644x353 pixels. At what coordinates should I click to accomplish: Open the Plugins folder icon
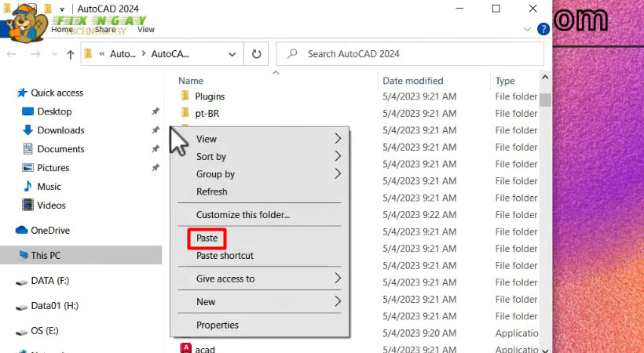click(x=186, y=96)
